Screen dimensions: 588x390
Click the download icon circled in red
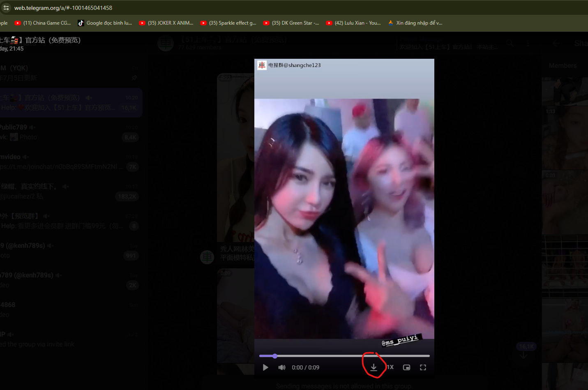[x=374, y=367]
